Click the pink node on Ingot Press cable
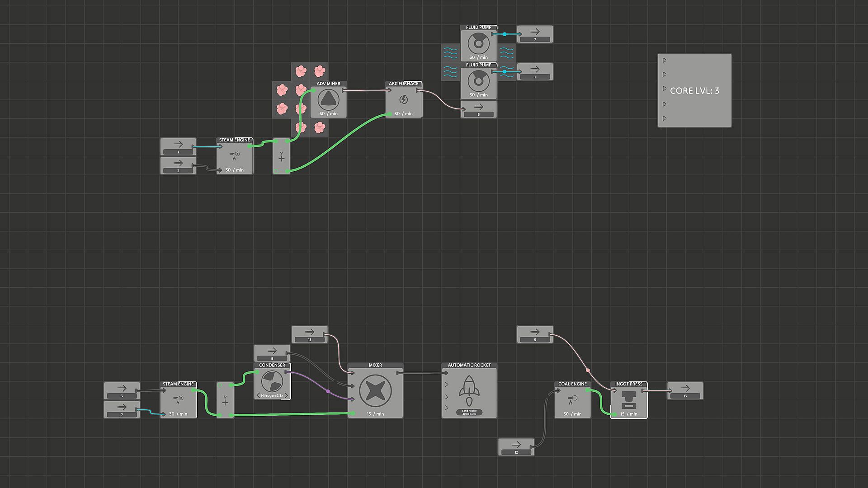Viewport: 868px width, 488px height. (588, 370)
